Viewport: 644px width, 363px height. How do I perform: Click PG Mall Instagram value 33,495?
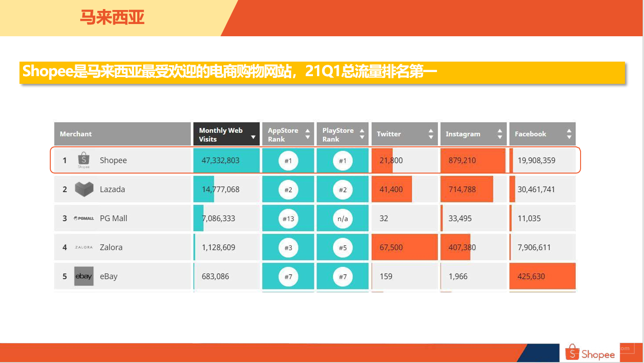click(460, 218)
